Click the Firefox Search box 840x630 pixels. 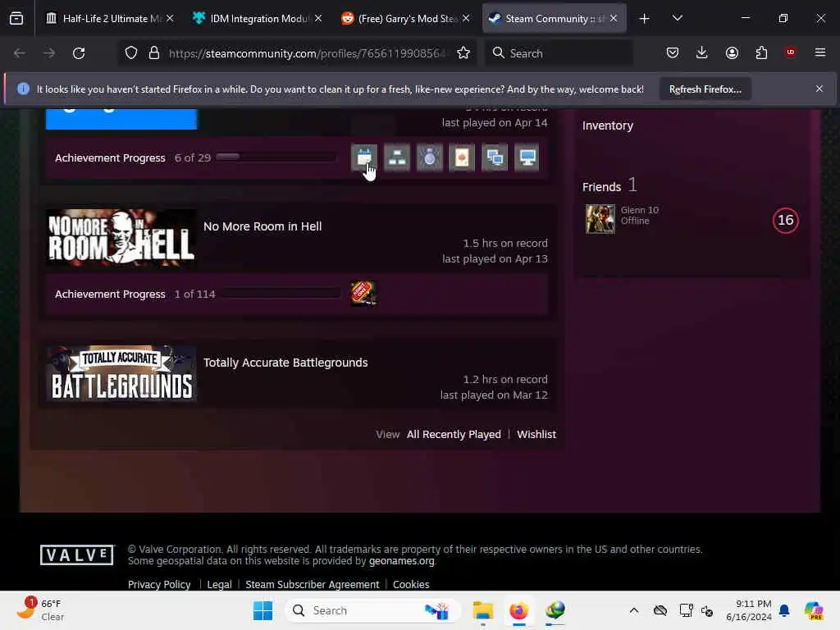pyautogui.click(x=559, y=53)
